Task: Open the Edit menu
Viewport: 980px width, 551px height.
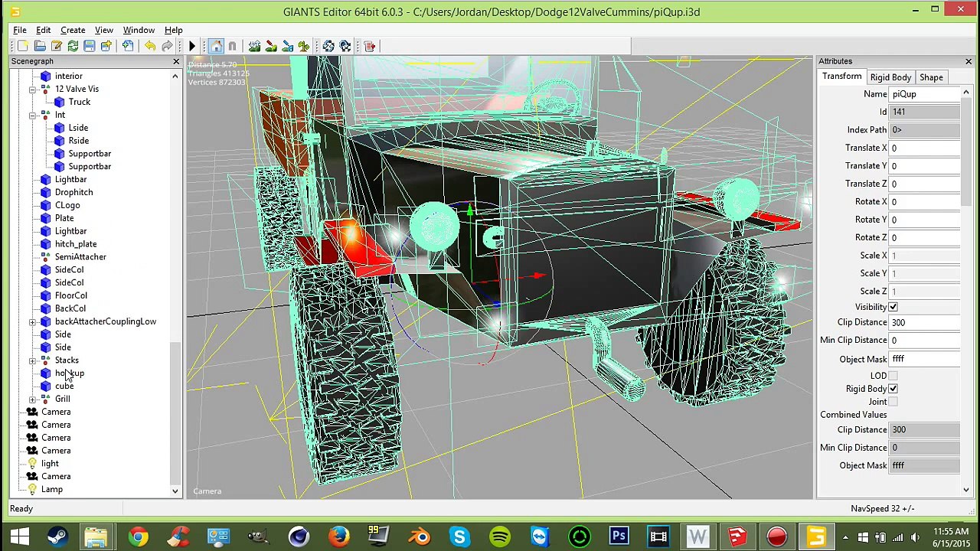Action: 44,30
